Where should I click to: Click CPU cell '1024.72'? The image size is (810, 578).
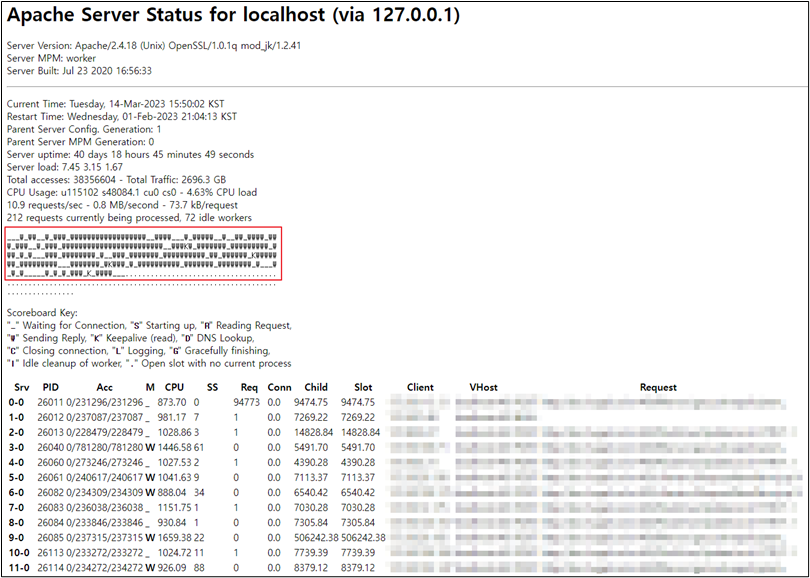[175, 553]
